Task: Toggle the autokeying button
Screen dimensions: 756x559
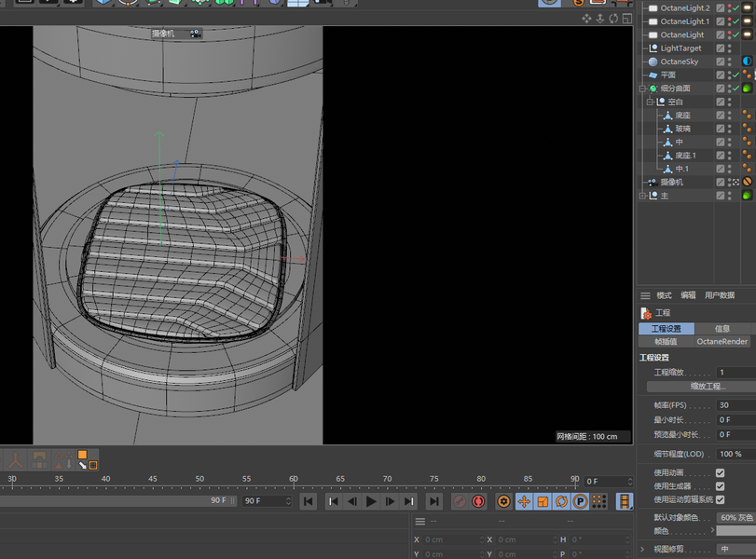Action: pyautogui.click(x=478, y=501)
